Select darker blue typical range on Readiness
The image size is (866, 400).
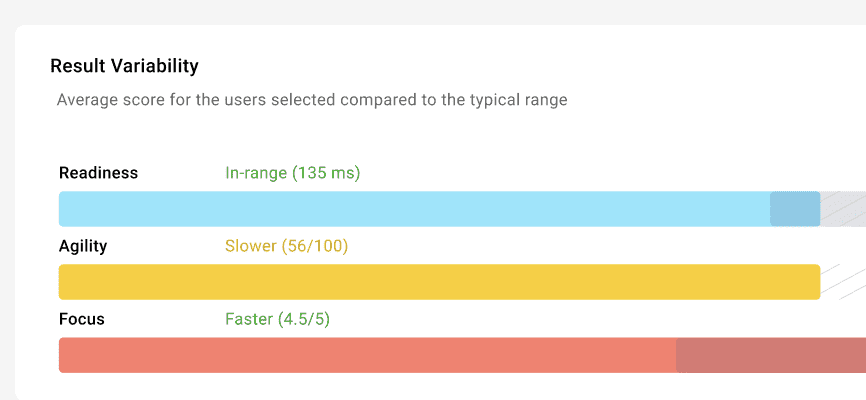pos(795,209)
